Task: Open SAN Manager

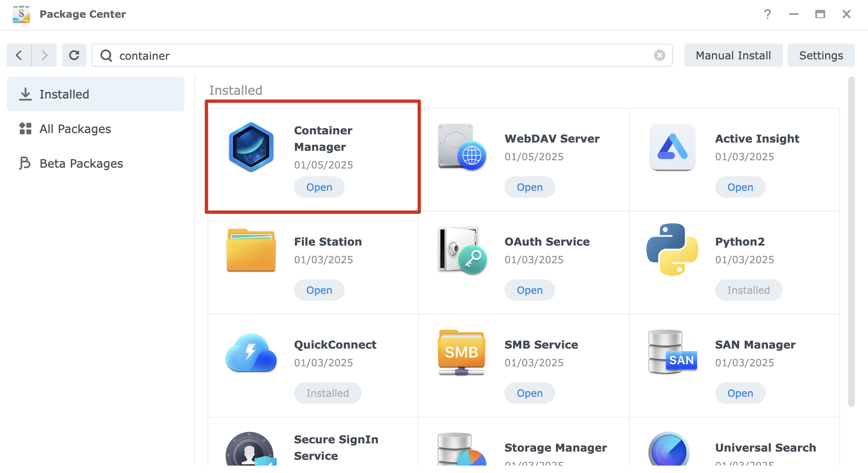Action: click(x=740, y=393)
